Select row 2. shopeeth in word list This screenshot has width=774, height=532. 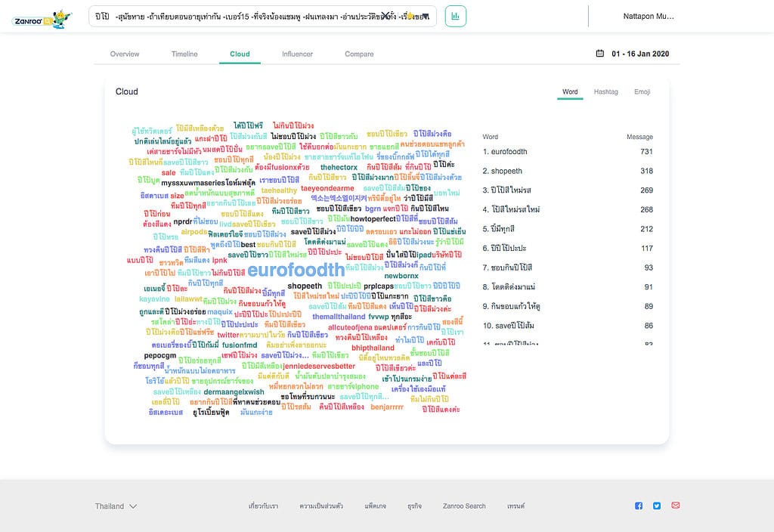[x=568, y=171]
